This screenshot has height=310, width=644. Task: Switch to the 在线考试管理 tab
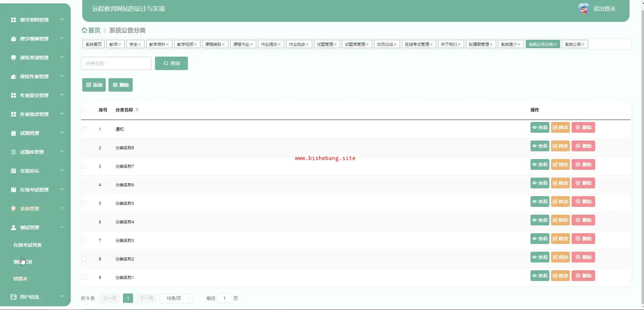click(x=419, y=44)
